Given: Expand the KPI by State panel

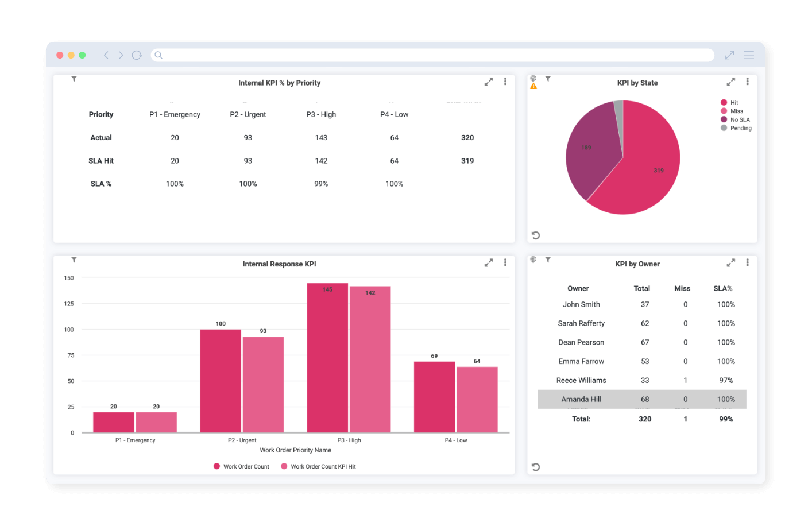Looking at the screenshot, I should [x=731, y=82].
